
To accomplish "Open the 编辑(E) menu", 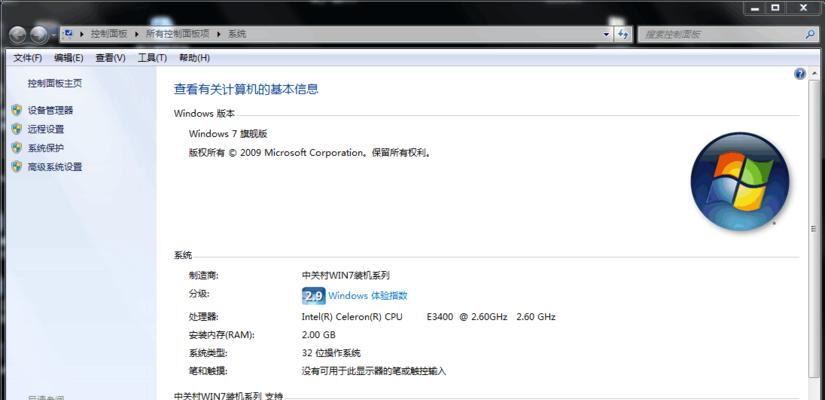I will [x=68, y=58].
